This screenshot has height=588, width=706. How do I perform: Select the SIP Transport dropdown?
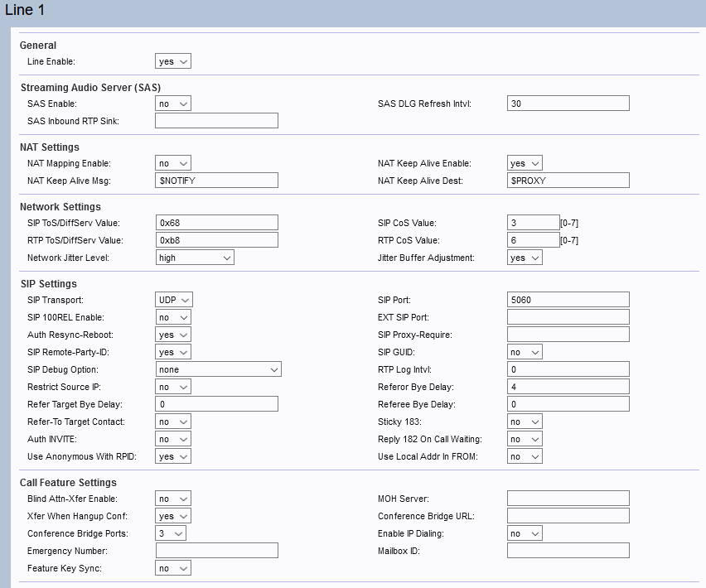point(174,300)
